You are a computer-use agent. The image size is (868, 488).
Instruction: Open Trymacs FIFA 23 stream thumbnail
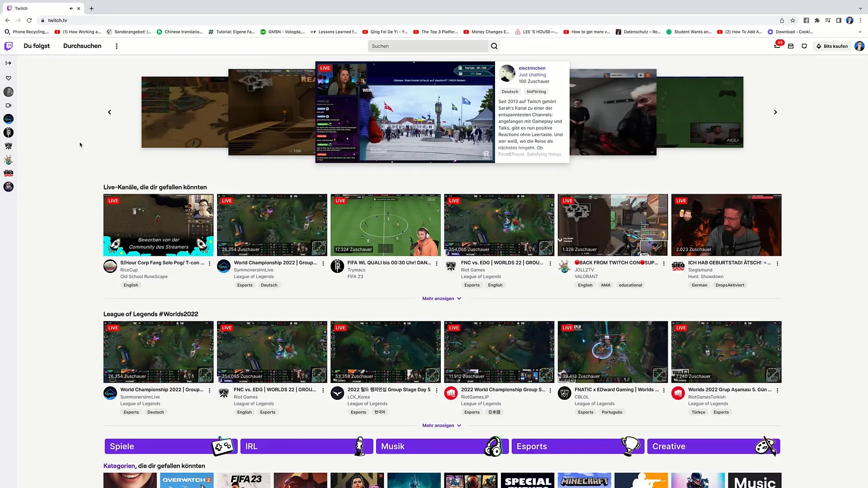(385, 225)
